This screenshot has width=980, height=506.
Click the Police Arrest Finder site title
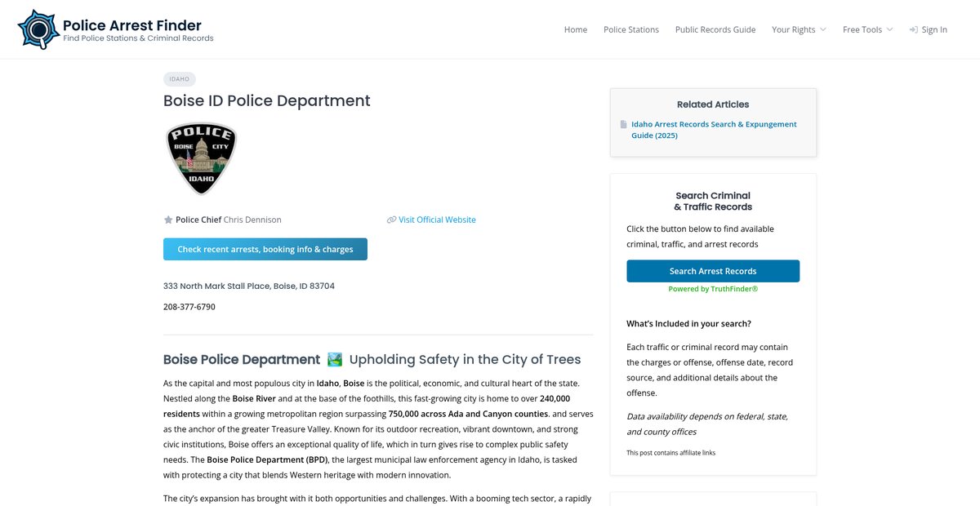pyautogui.click(x=132, y=25)
